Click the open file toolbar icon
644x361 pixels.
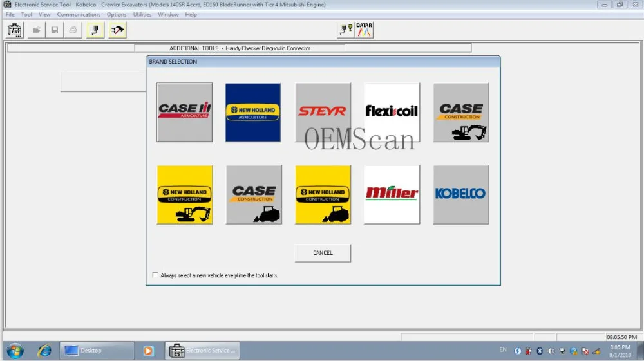coord(37,30)
